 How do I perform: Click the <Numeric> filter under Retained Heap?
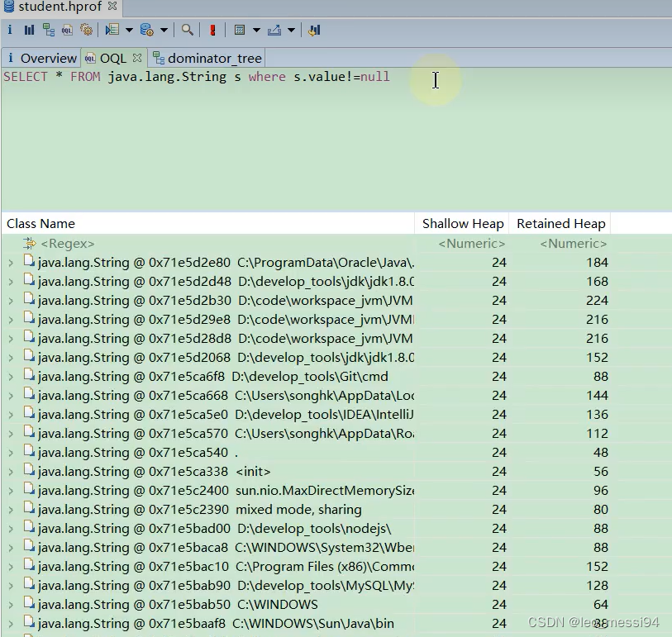pyautogui.click(x=574, y=244)
